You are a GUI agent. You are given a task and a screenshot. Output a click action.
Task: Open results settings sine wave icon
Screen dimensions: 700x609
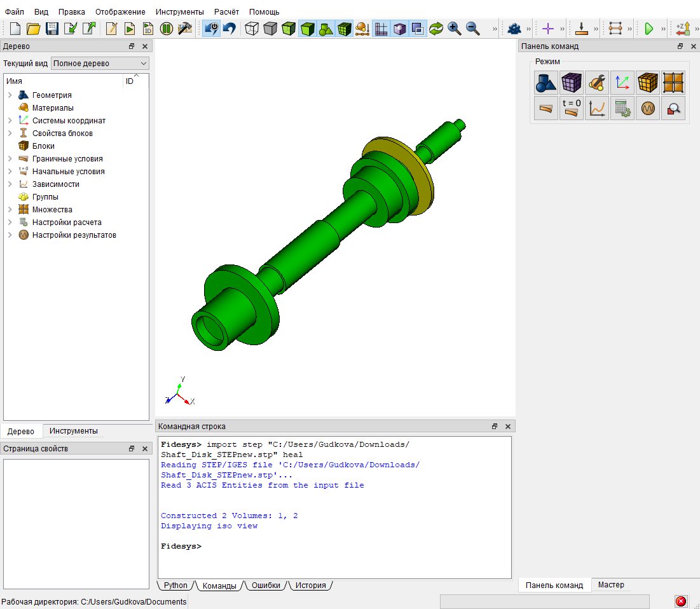pyautogui.click(x=648, y=108)
